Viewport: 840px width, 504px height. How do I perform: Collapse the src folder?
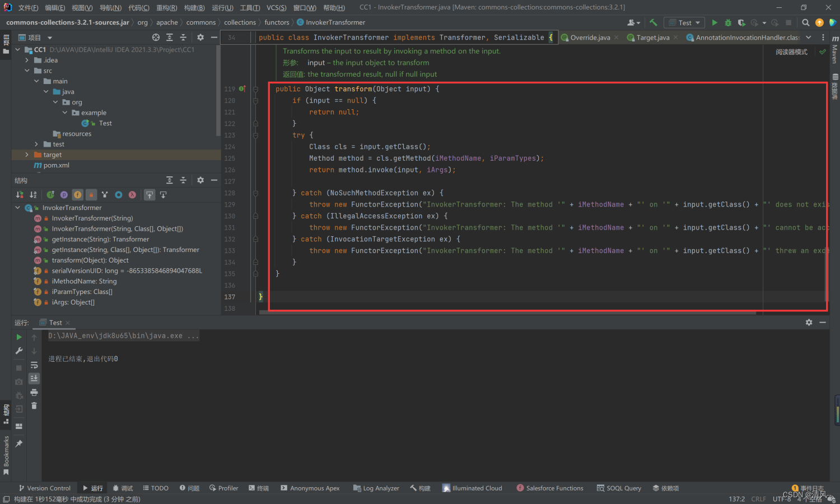coord(27,71)
